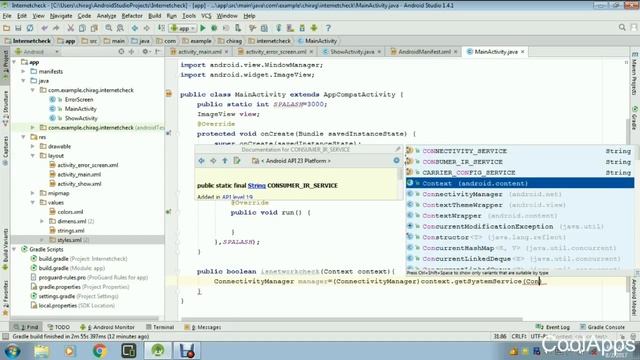Image resolution: width=640 pixels, height=360 pixels.
Task: Open the Navigate menu
Action: [x=61, y=16]
